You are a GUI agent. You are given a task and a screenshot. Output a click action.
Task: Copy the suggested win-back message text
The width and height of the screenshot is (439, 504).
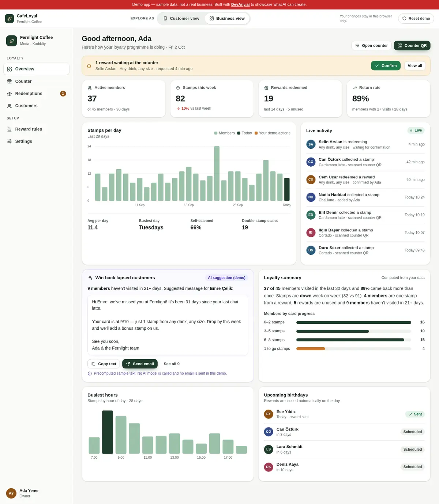[104, 364]
